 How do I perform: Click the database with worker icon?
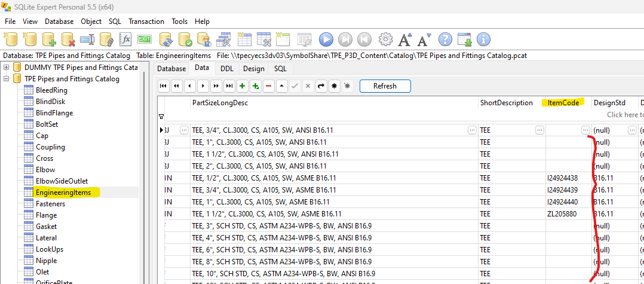(204, 39)
